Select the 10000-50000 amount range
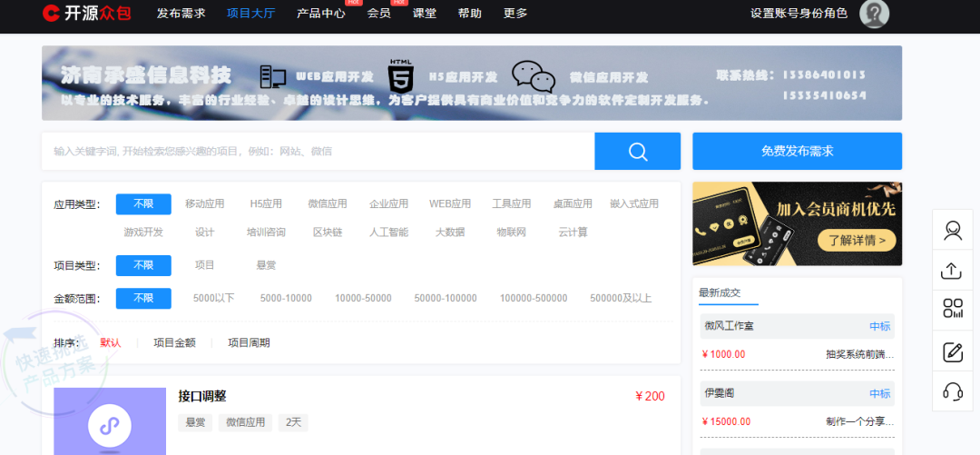The height and width of the screenshot is (455, 980). 363,299
